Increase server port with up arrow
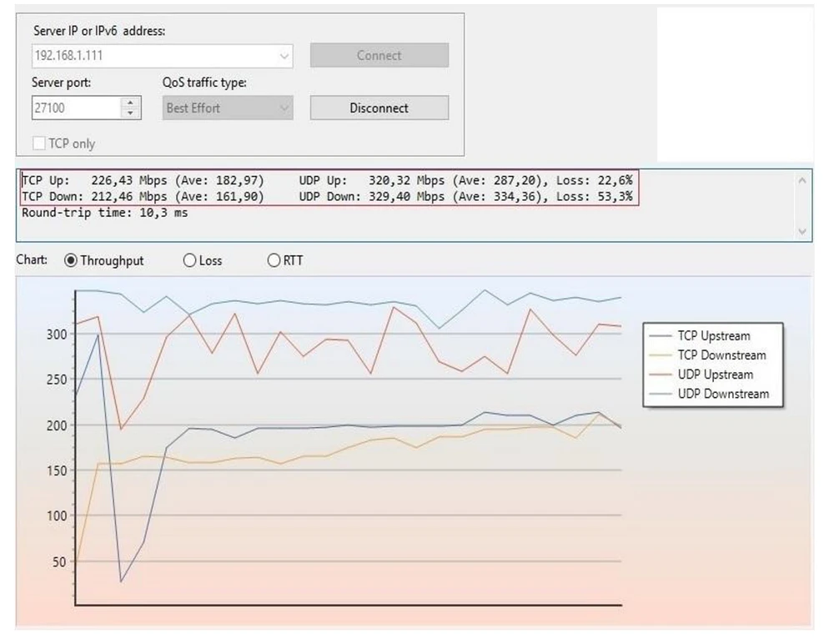Viewport: 834px width, 644px height. coord(130,103)
